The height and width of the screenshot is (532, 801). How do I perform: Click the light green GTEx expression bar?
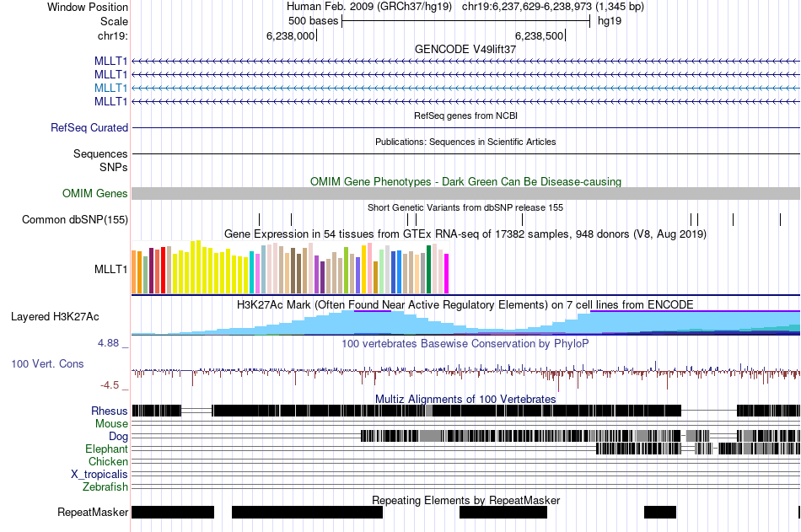[x=382, y=271]
